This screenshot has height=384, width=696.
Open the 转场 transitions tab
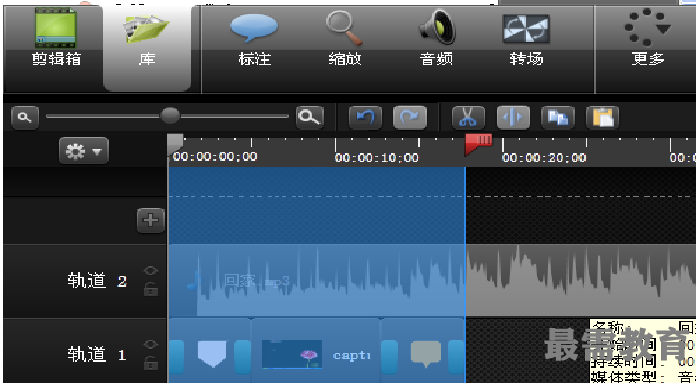(526, 40)
